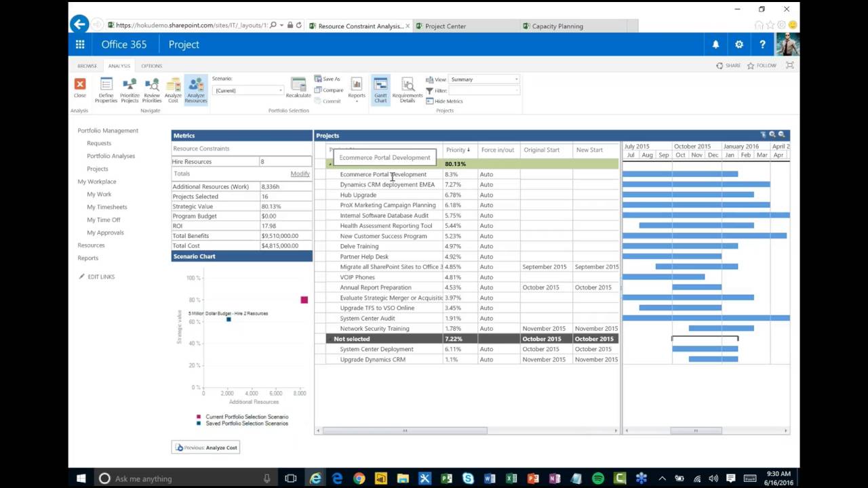Viewport: 868px width, 488px height.
Task: Toggle the Gantt Chart view
Action: 380,90
